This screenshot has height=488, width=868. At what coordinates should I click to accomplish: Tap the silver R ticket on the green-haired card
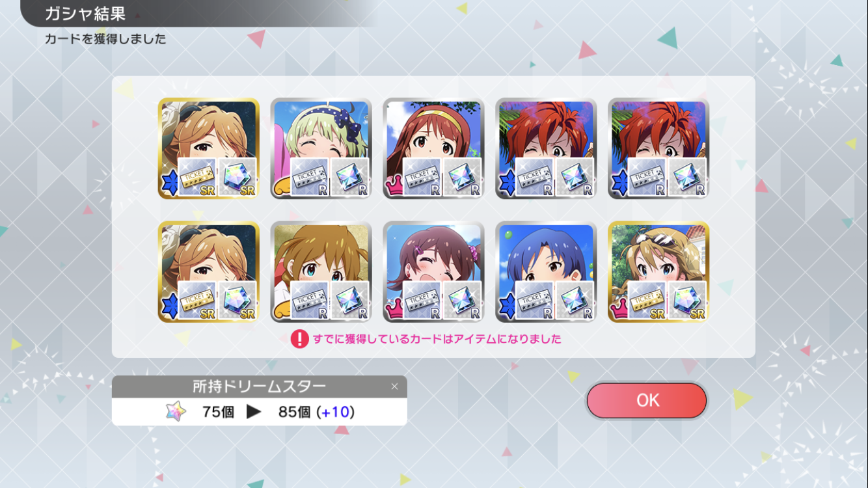click(x=310, y=177)
